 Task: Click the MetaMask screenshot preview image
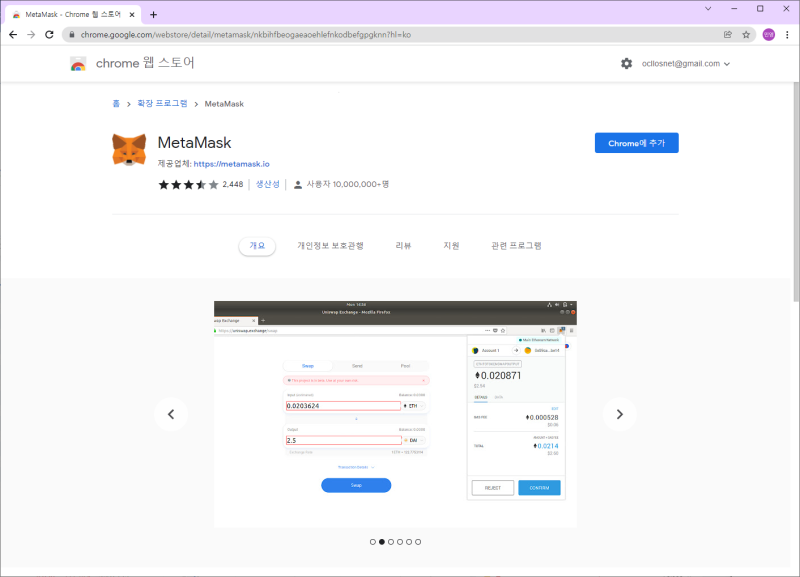(x=395, y=414)
